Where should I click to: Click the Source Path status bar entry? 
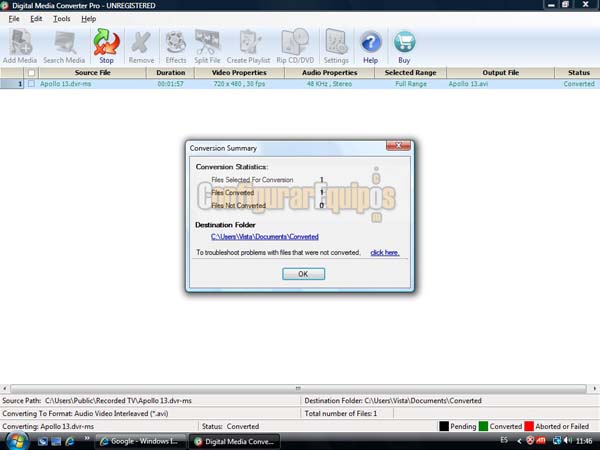(97, 401)
